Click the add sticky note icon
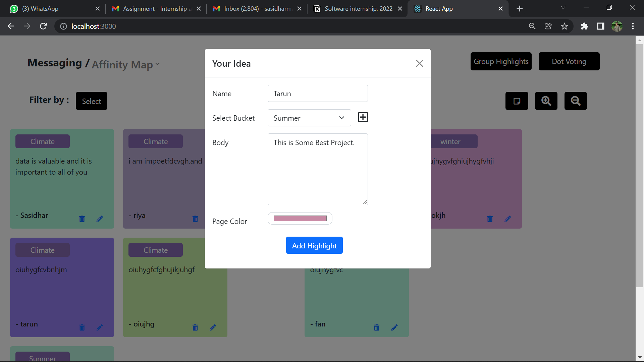The image size is (644, 362). pos(517,101)
